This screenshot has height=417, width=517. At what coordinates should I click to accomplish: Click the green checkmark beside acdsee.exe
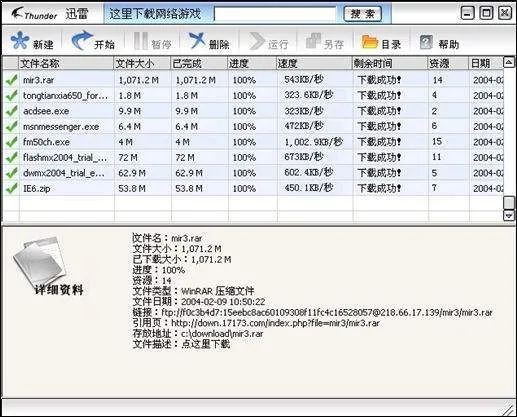pos(12,111)
